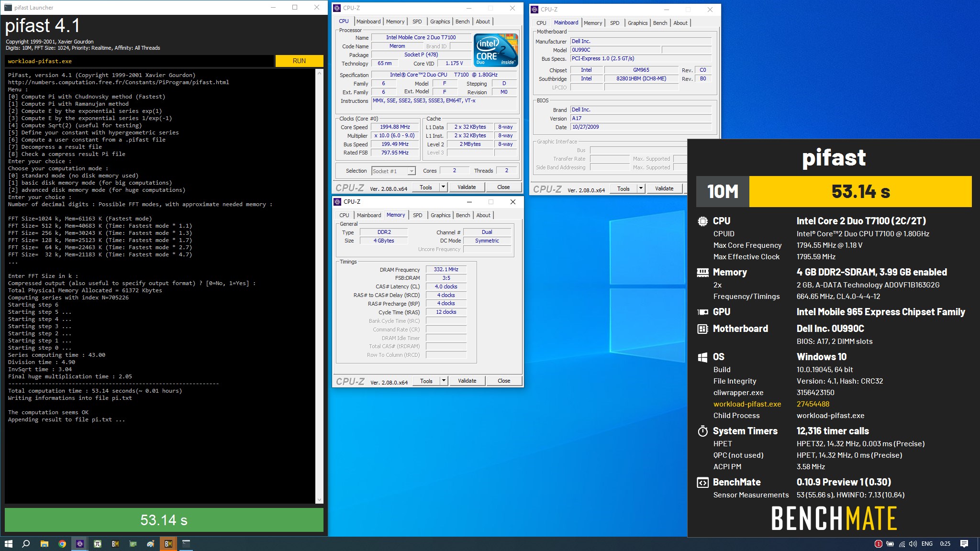Open volume speaker tray icon
980x551 pixels.
click(913, 544)
